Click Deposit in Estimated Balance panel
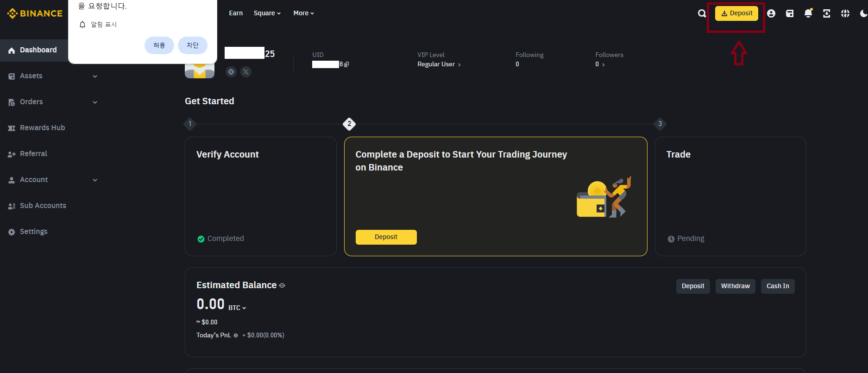868x373 pixels. [693, 286]
